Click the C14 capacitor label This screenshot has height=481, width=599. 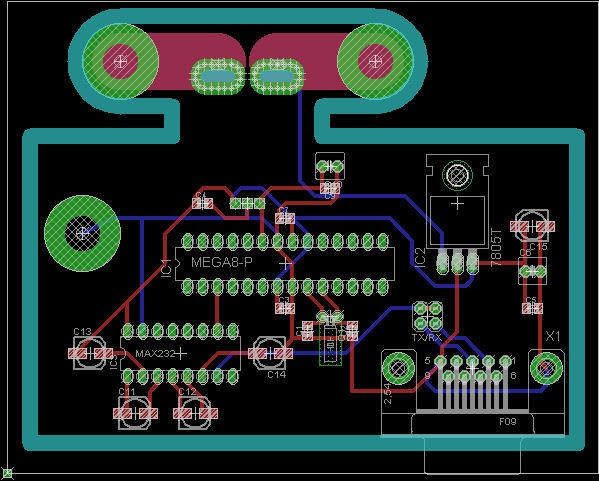(x=277, y=374)
